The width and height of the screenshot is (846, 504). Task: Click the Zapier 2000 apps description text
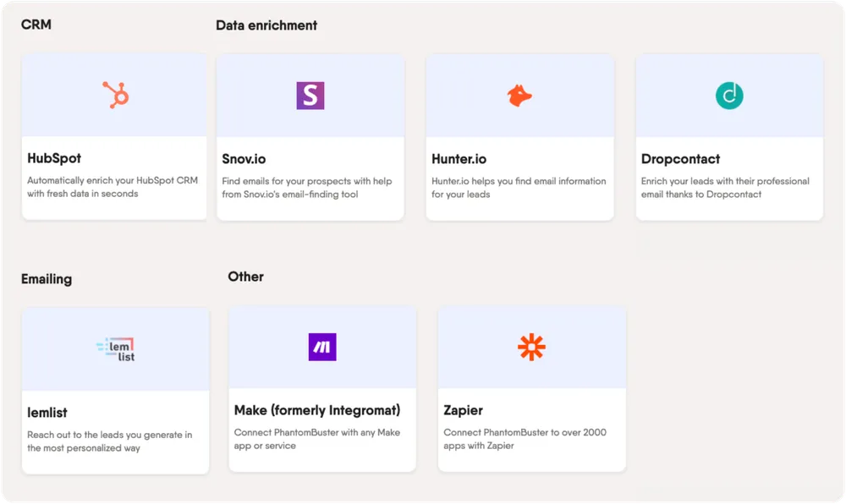click(525, 439)
